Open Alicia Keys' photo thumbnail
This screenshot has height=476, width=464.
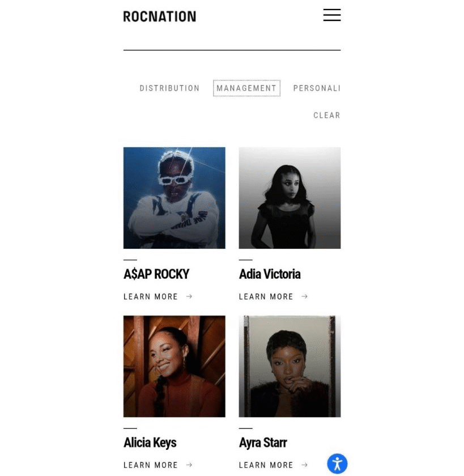coord(174,366)
